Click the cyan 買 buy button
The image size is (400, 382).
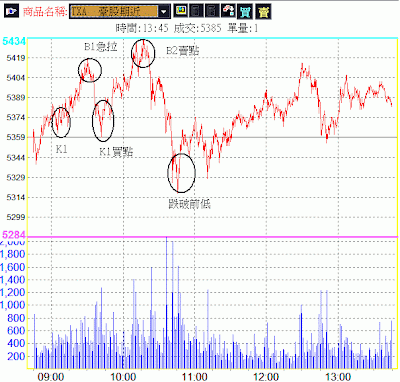click(245, 12)
